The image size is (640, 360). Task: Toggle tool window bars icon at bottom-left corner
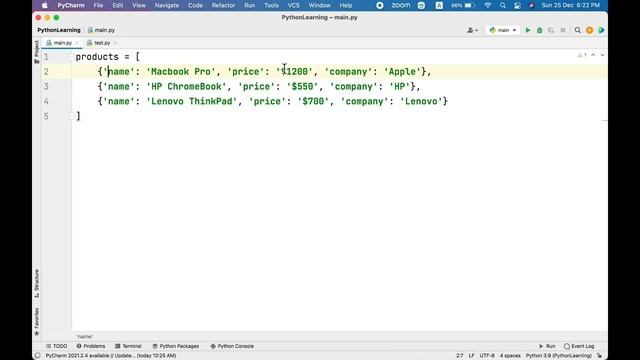(x=38, y=356)
